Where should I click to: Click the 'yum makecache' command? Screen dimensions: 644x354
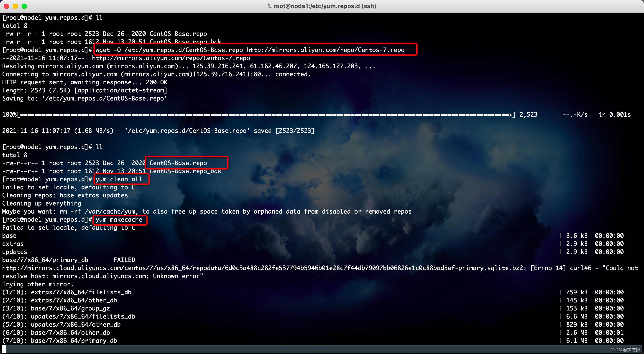tap(119, 220)
